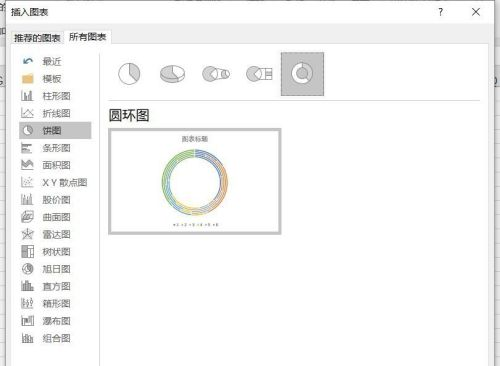Click the 组合图 combo chart icon
500x366 pixels.
click(x=27, y=338)
